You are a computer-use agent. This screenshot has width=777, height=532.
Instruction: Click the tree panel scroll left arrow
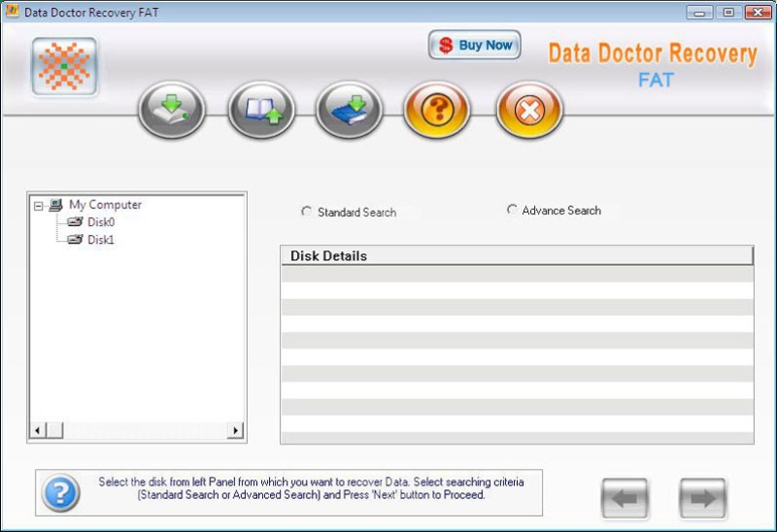click(38, 430)
